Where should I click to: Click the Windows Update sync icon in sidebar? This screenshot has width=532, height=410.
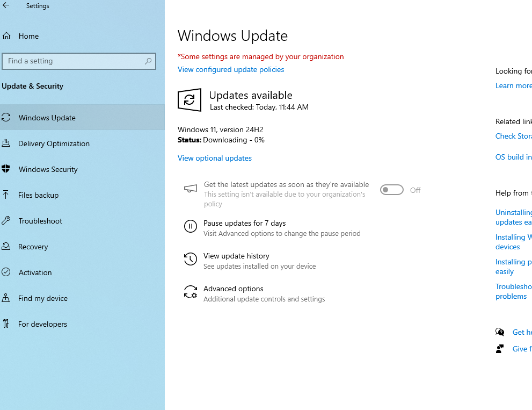click(6, 118)
